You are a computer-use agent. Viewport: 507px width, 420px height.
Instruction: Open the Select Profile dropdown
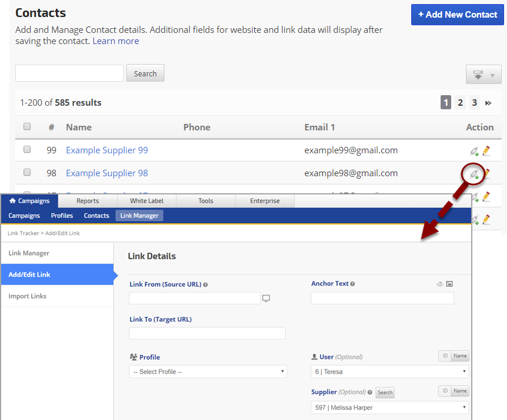point(208,372)
